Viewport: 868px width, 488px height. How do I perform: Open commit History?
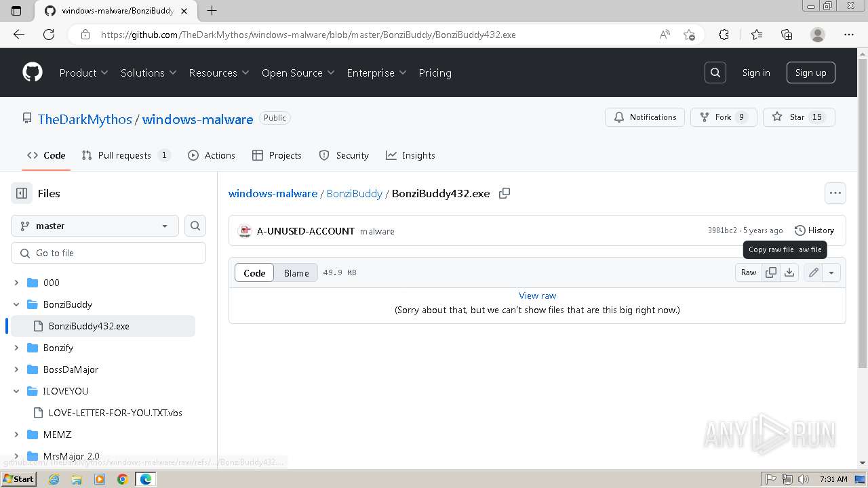[814, 230]
